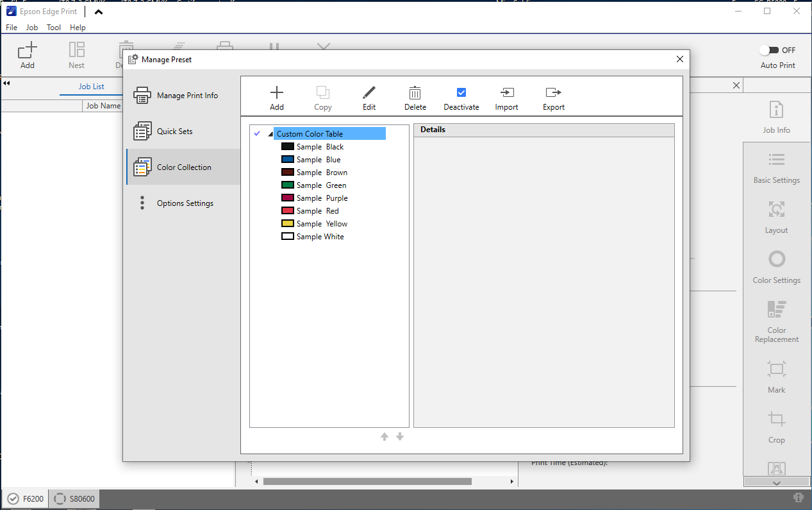Click the Sample Purple color swatch

tap(288, 198)
